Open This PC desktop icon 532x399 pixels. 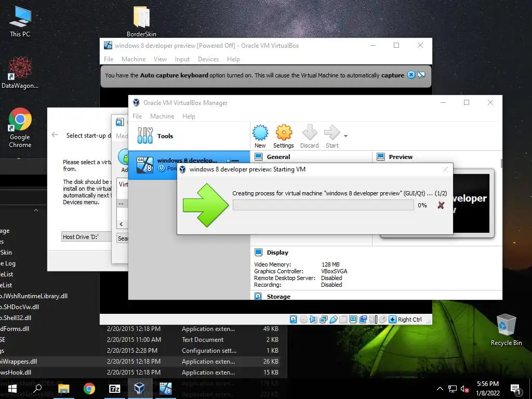(x=20, y=21)
